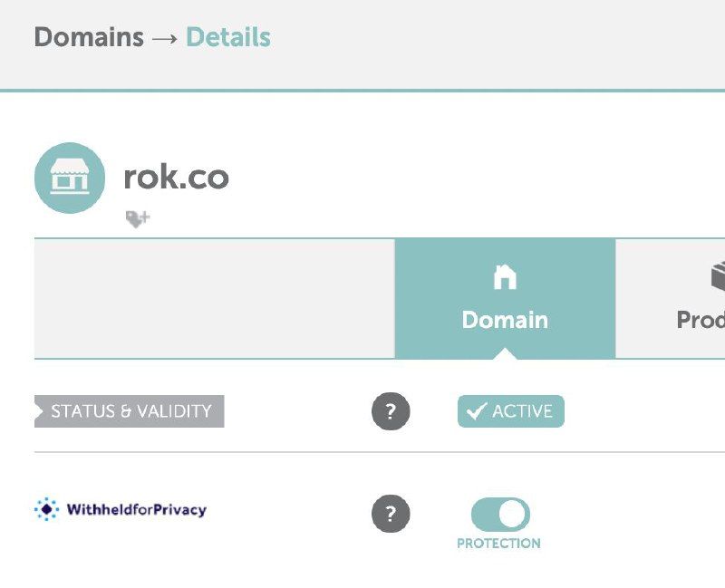Disable the privacy Protection toggle switch
The height and width of the screenshot is (588, 725).
point(500,514)
